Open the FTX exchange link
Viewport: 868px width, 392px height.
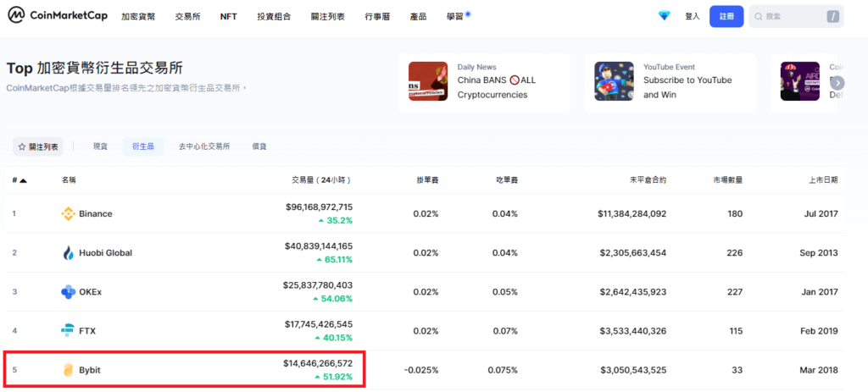click(x=87, y=331)
